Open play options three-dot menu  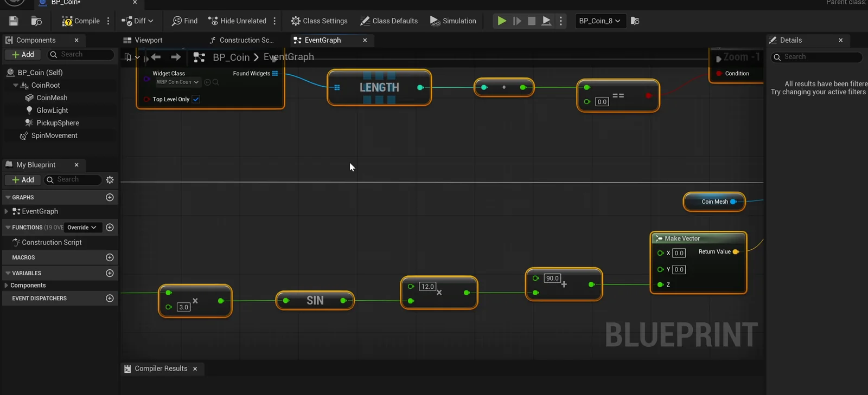[561, 21]
